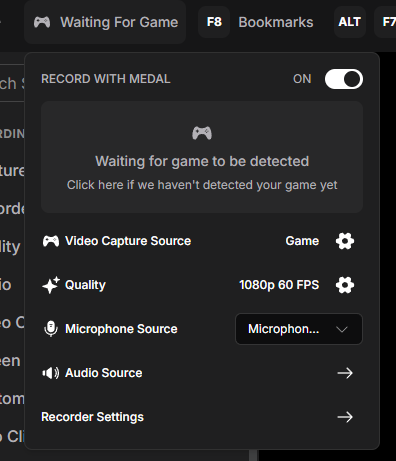
Task: Open the Microphone Source dropdown
Action: click(x=299, y=329)
